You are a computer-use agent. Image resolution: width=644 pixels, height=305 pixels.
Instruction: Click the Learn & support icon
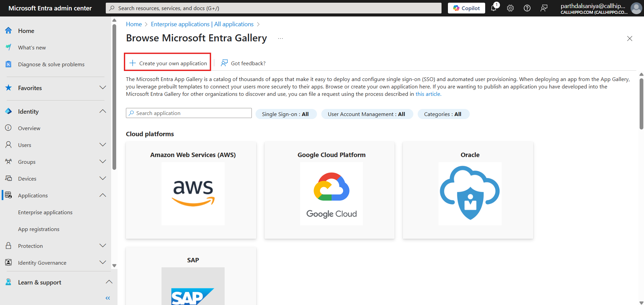pos(9,282)
